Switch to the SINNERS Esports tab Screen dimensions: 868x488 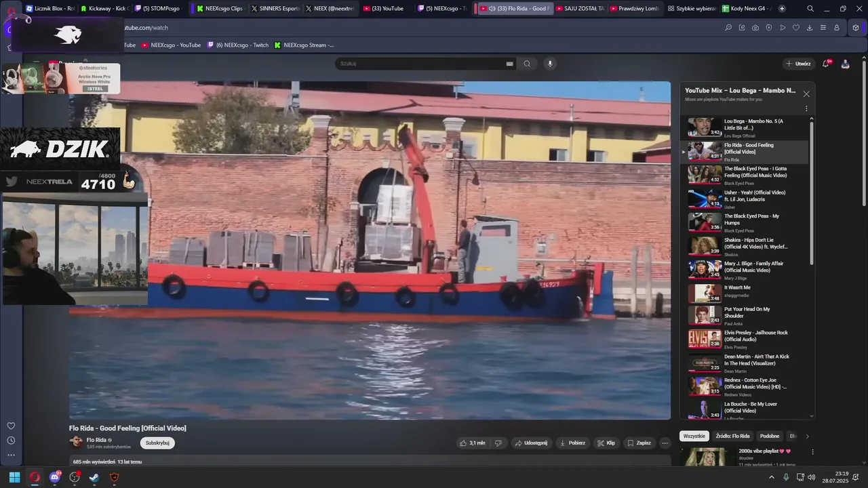[x=275, y=9]
